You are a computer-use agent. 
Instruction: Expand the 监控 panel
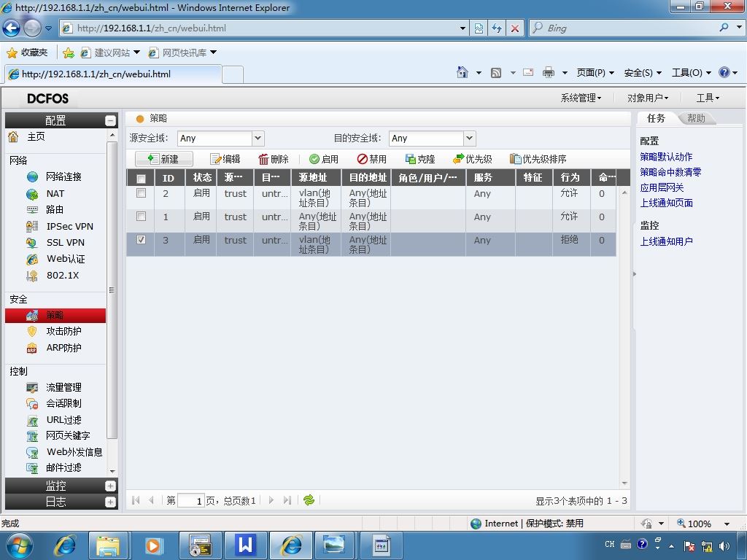(111, 486)
